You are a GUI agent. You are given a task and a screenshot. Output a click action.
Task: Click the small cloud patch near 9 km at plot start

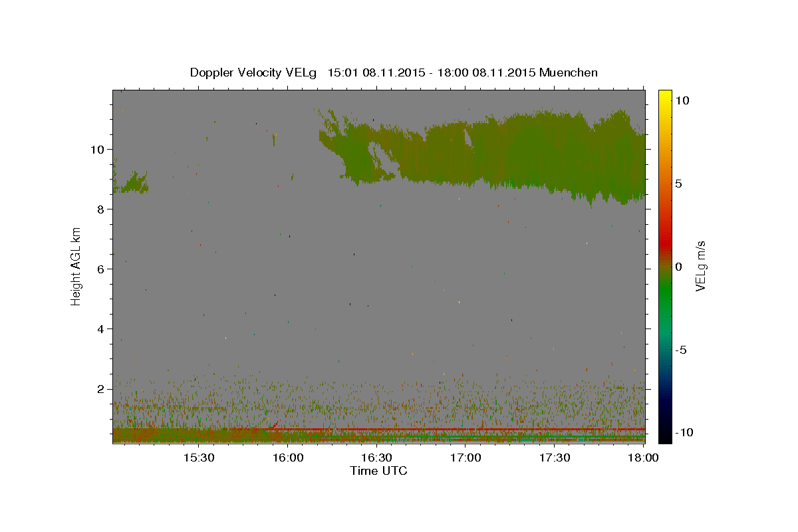point(130,182)
